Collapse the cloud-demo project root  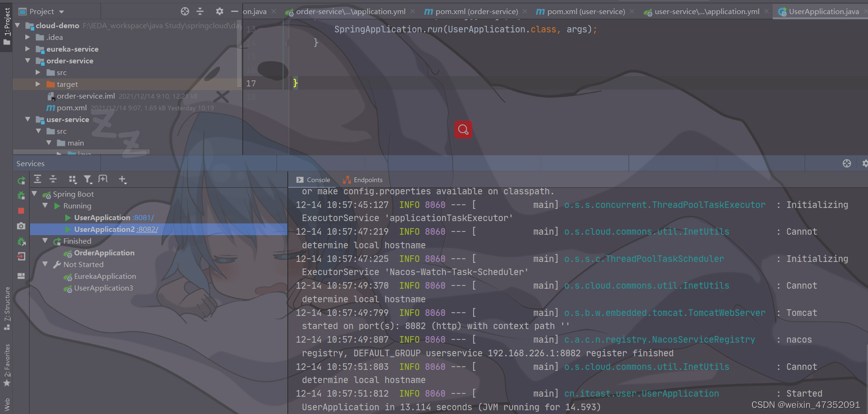click(18, 25)
